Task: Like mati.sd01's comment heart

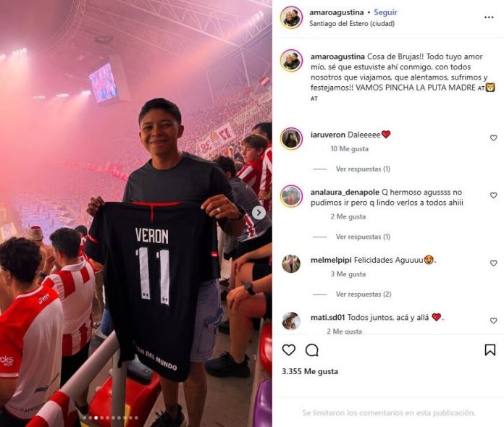Action: 493,321
